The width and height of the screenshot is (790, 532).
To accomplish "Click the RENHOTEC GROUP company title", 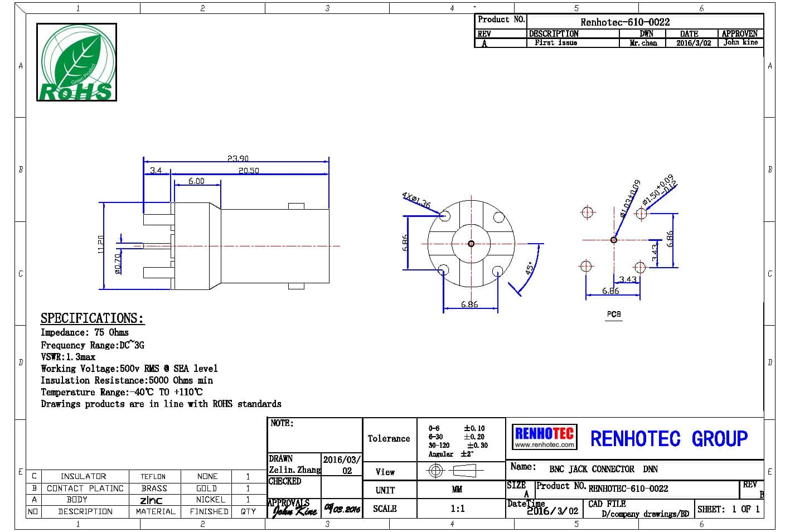I will pyautogui.click(x=668, y=439).
